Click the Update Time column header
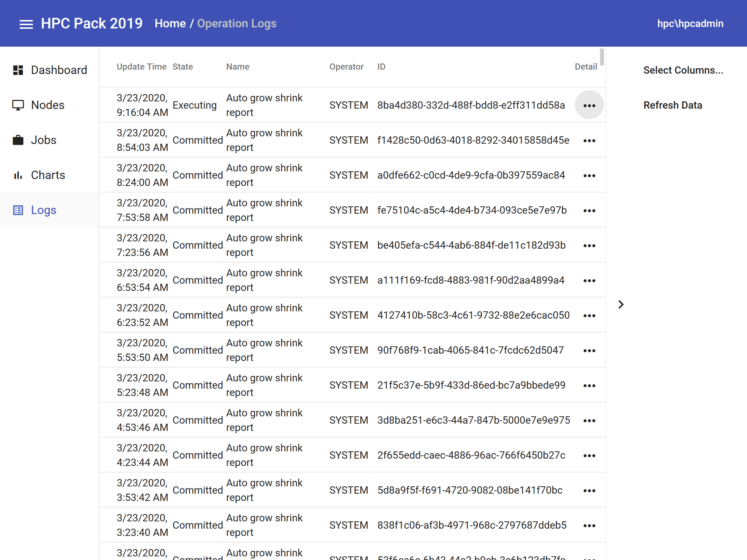Viewport: 747px width, 560px height. [x=141, y=67]
